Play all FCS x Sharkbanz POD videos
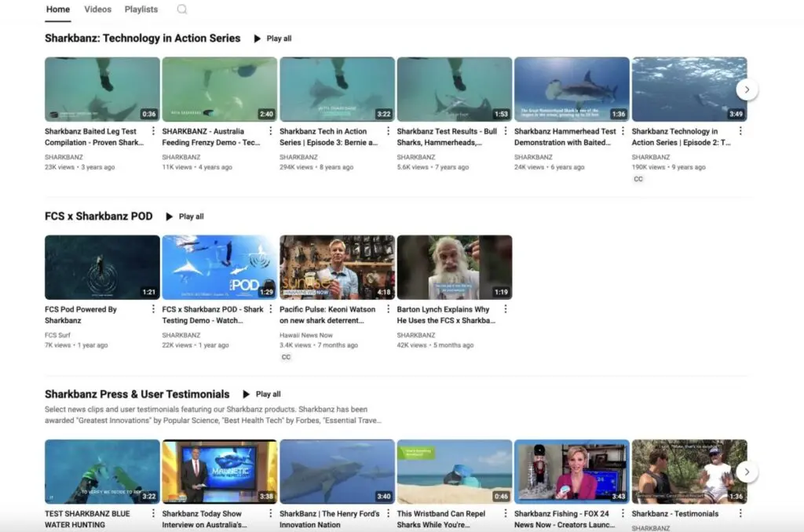 coord(185,217)
